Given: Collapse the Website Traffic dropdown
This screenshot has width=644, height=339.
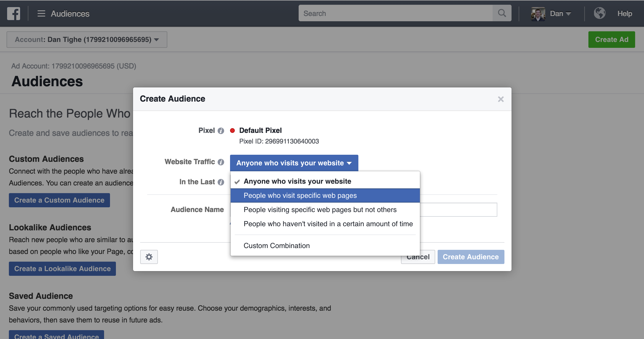Looking at the screenshot, I should click(x=294, y=163).
